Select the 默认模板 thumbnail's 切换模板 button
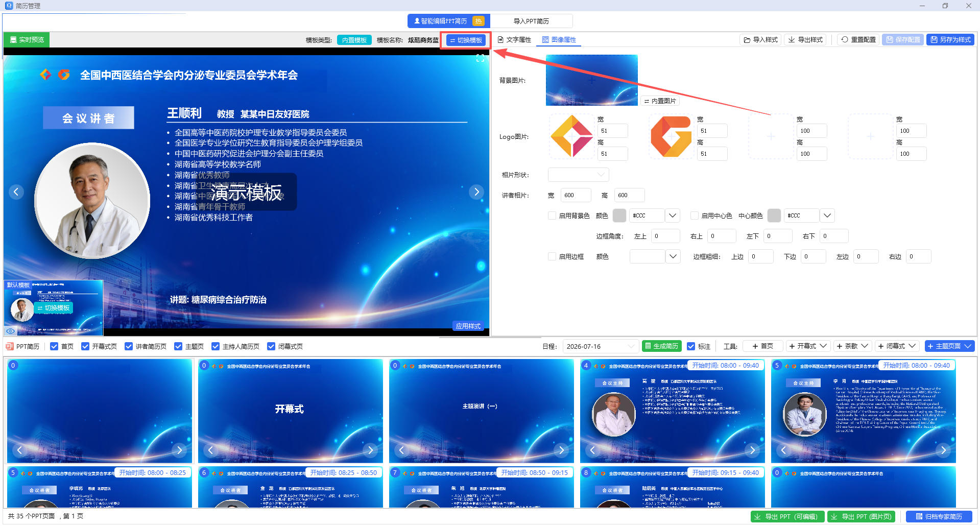 click(x=54, y=307)
